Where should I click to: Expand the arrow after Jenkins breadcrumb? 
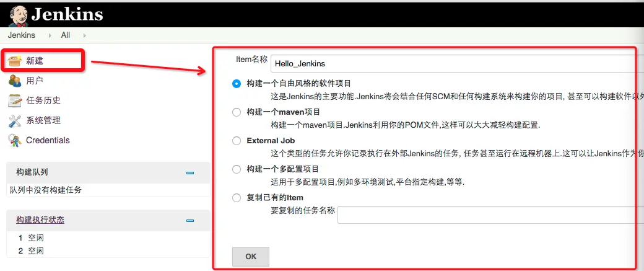(x=50, y=35)
